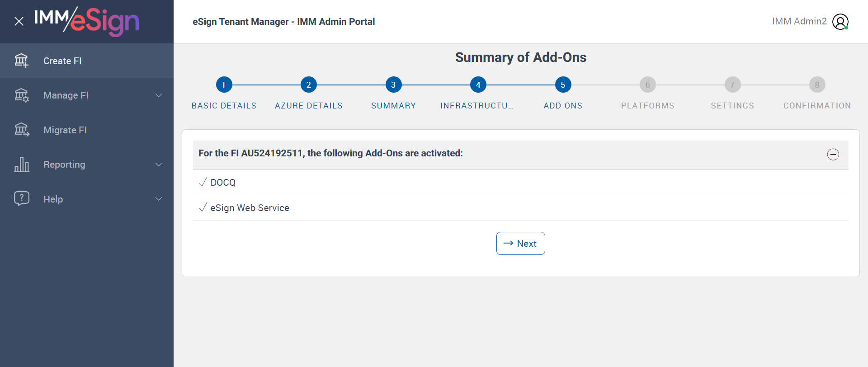Expand the Reporting menu chevron
The width and height of the screenshot is (868, 367).
pyautogui.click(x=159, y=165)
